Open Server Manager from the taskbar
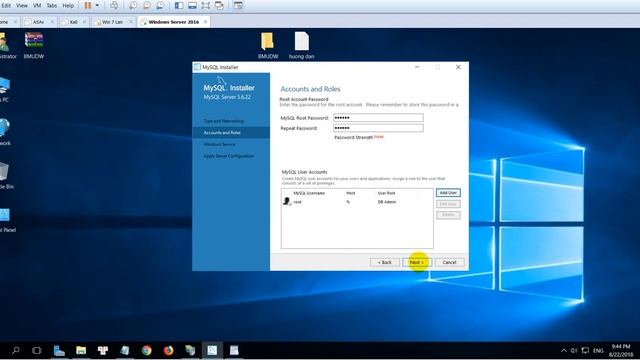Screen dimensions: 640x360 (x=59, y=350)
